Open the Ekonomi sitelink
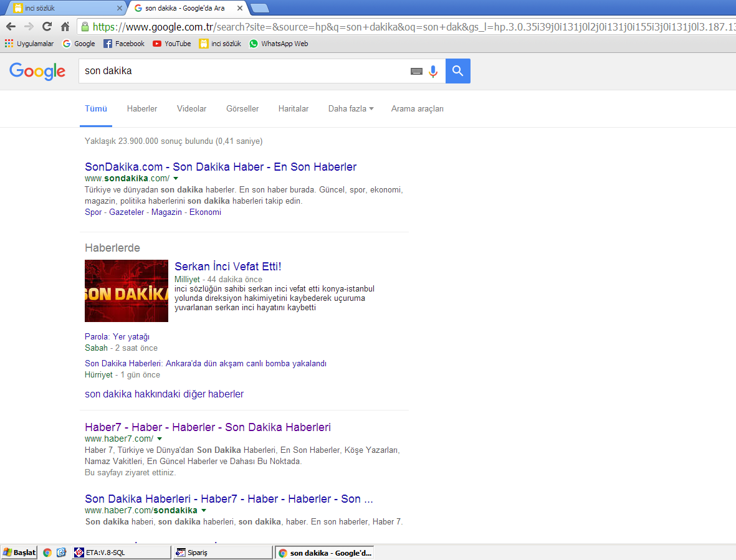Viewport: 736px width, 560px height. pyautogui.click(x=205, y=212)
